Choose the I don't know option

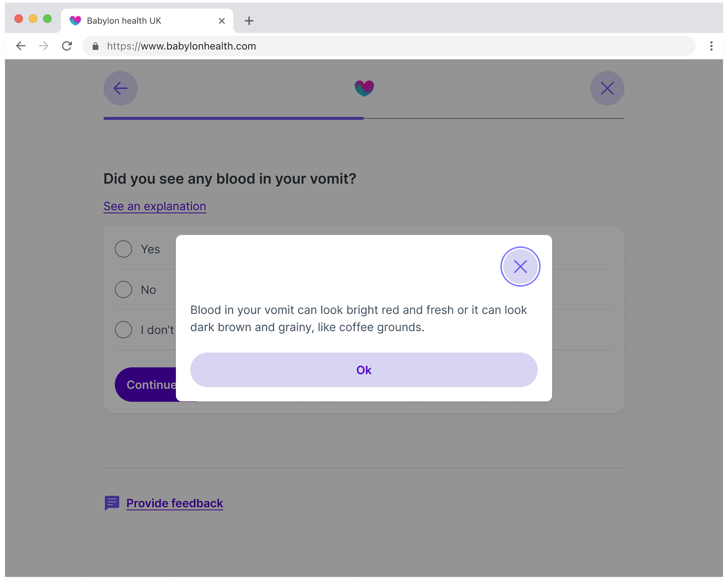123,330
